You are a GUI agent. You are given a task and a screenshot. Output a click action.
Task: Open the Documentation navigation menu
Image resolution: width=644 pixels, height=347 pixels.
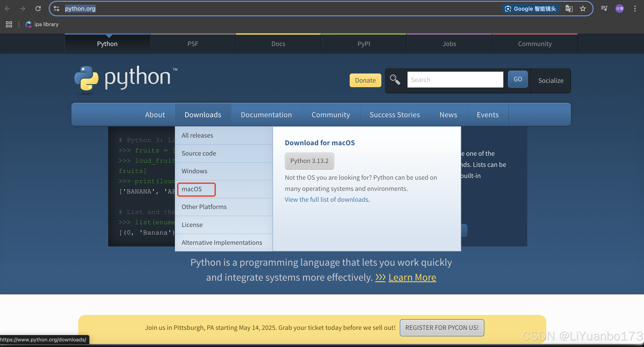(266, 115)
